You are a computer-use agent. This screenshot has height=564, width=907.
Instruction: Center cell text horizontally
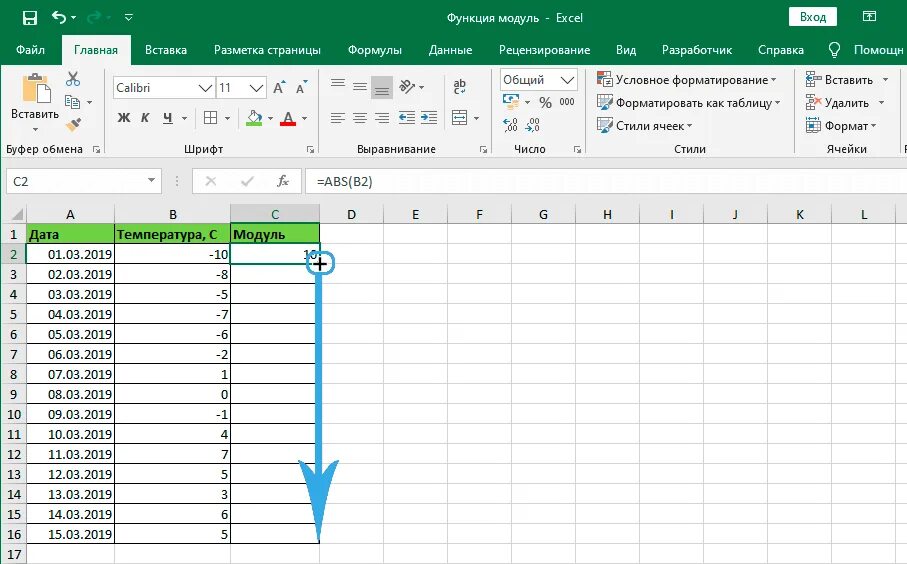pos(360,118)
